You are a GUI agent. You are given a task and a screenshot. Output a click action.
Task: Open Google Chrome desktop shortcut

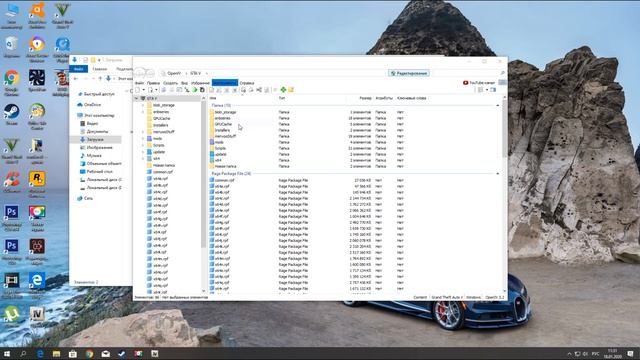coord(12,82)
